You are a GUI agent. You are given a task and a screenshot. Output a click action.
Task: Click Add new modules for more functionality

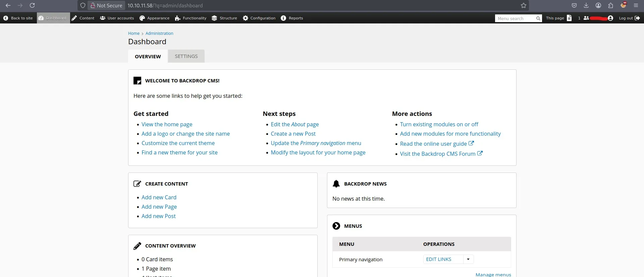(x=450, y=134)
